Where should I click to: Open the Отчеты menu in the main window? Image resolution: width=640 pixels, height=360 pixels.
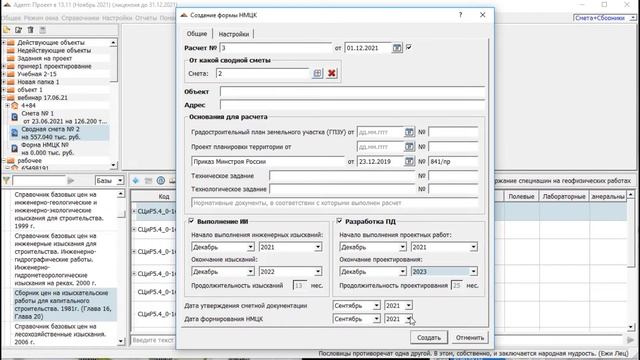146,18
